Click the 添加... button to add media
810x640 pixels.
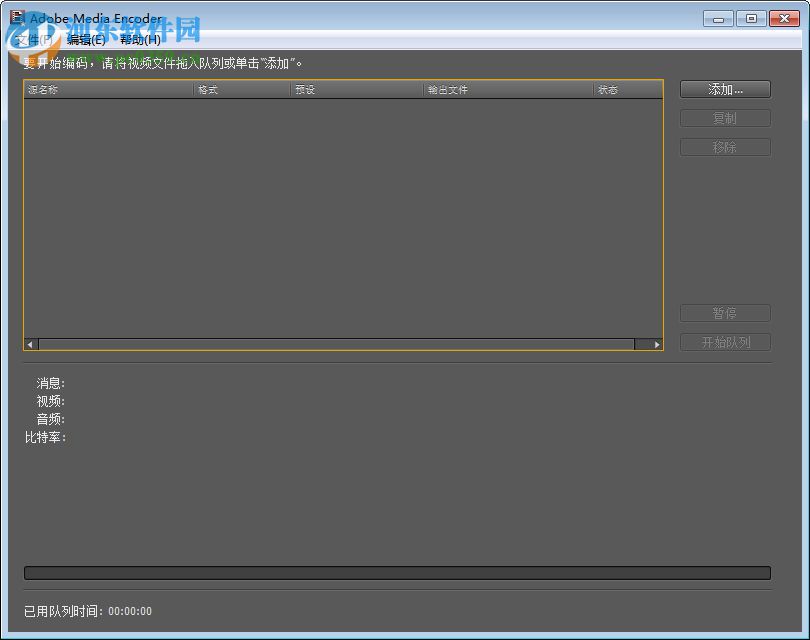pos(724,89)
